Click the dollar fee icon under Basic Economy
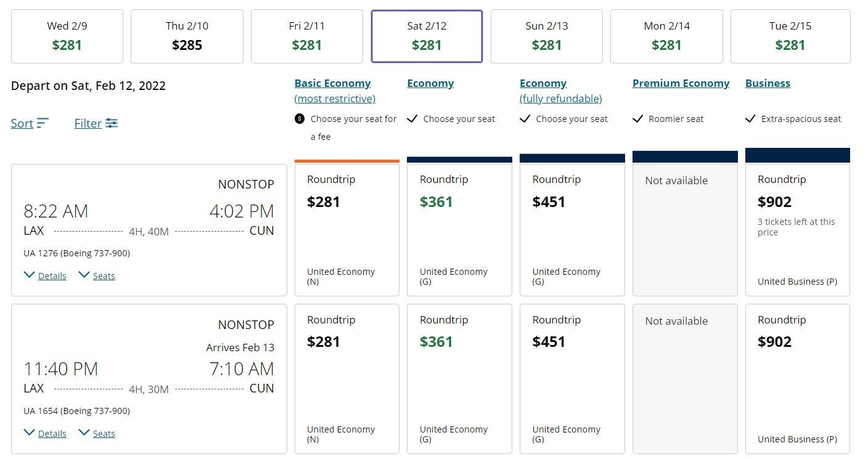 [300, 119]
